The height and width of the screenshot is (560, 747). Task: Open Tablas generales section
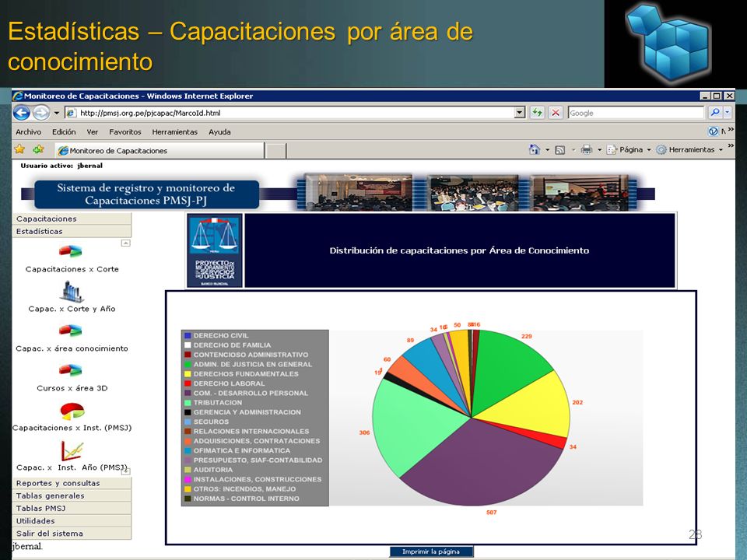[x=72, y=495]
